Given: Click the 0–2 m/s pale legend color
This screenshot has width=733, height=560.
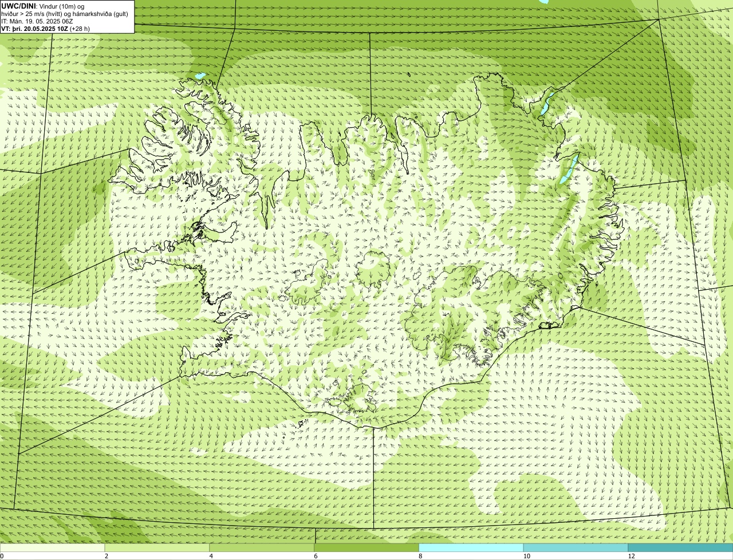Looking at the screenshot, I should point(52,548).
